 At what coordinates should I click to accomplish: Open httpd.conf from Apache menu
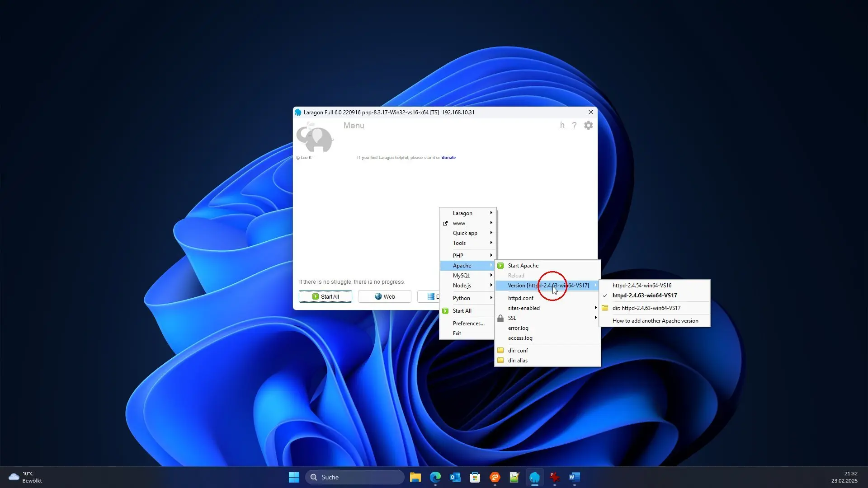[x=547, y=298]
